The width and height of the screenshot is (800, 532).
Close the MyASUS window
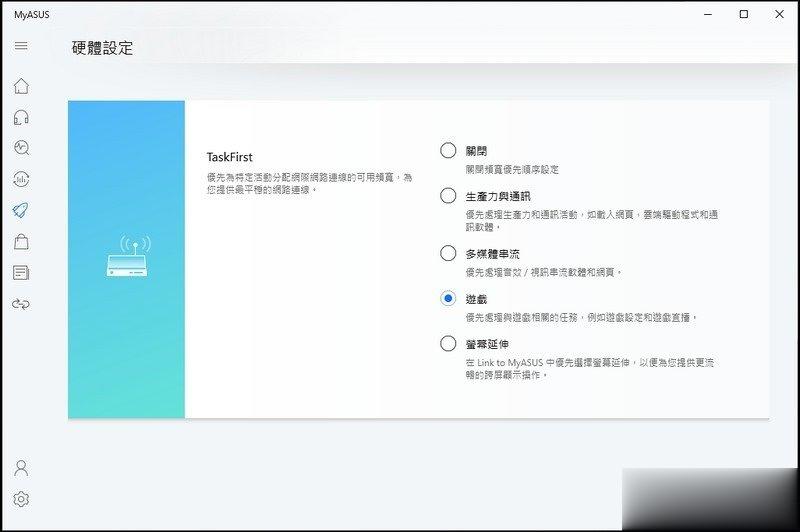pyautogui.click(x=779, y=14)
